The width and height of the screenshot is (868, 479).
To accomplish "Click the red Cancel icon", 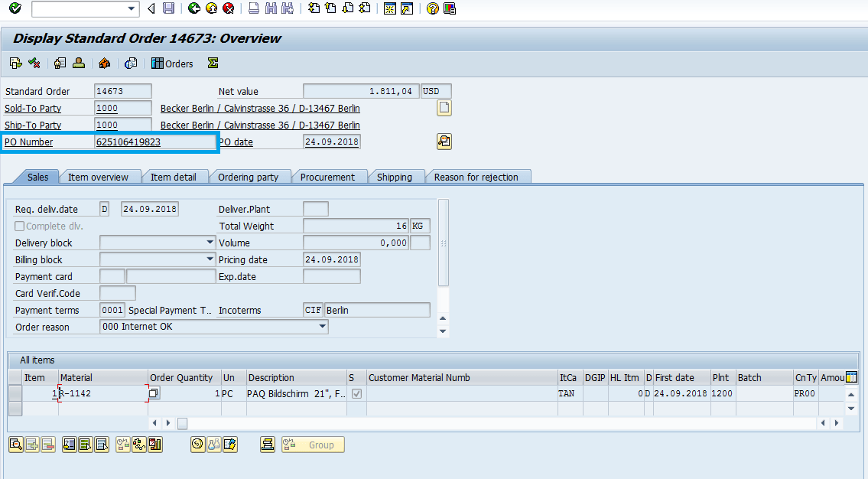I will point(228,8).
